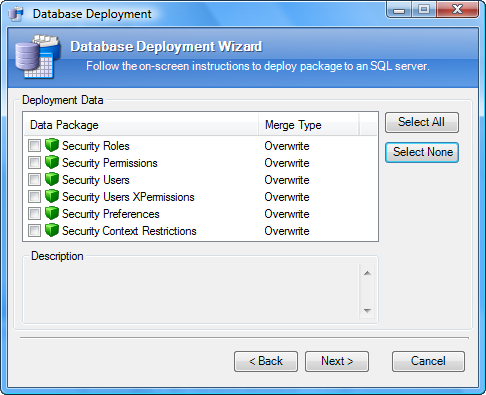
Task: Click Overwrite value for Security Context Restrictions
Action: 287,231
